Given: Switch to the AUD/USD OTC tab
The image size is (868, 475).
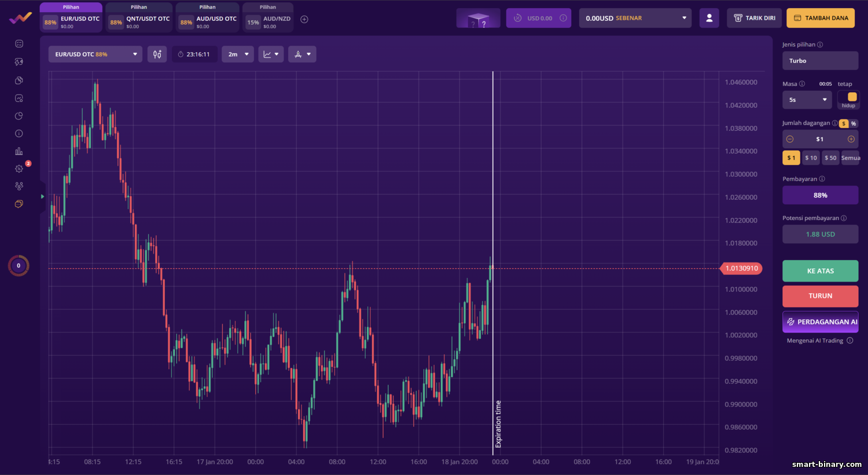Looking at the screenshot, I should point(208,17).
